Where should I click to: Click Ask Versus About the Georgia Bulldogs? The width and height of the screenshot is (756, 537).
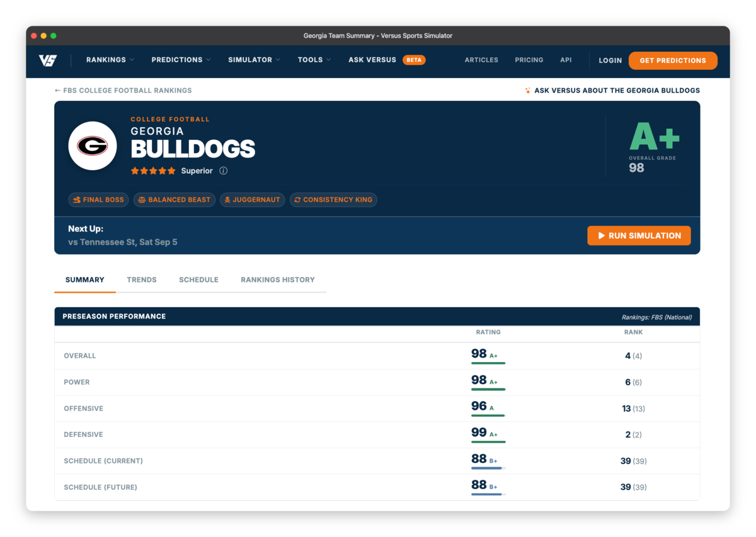(x=612, y=91)
